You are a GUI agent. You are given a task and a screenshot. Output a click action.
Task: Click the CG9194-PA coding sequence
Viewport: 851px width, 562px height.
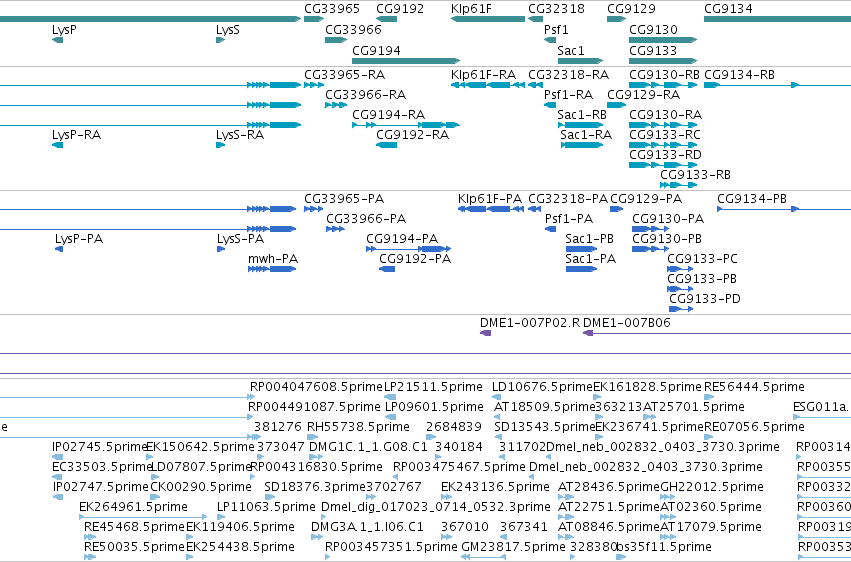click(409, 250)
